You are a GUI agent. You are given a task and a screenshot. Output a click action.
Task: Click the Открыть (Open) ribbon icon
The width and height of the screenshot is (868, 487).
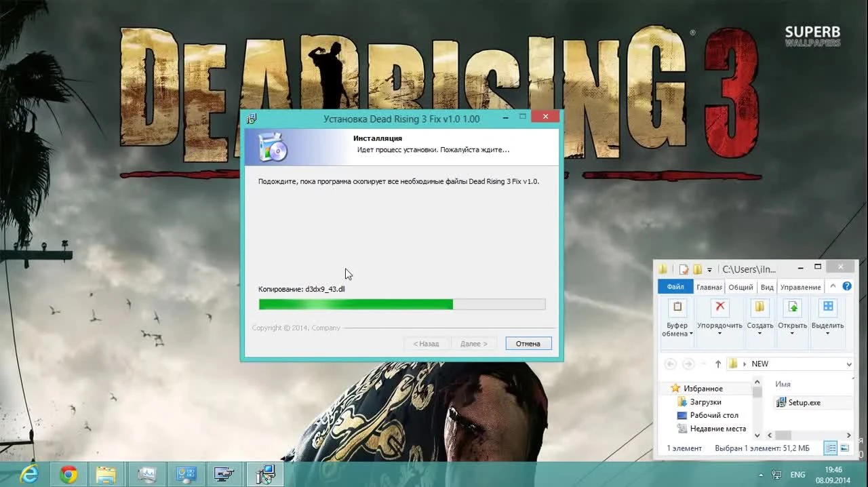793,307
